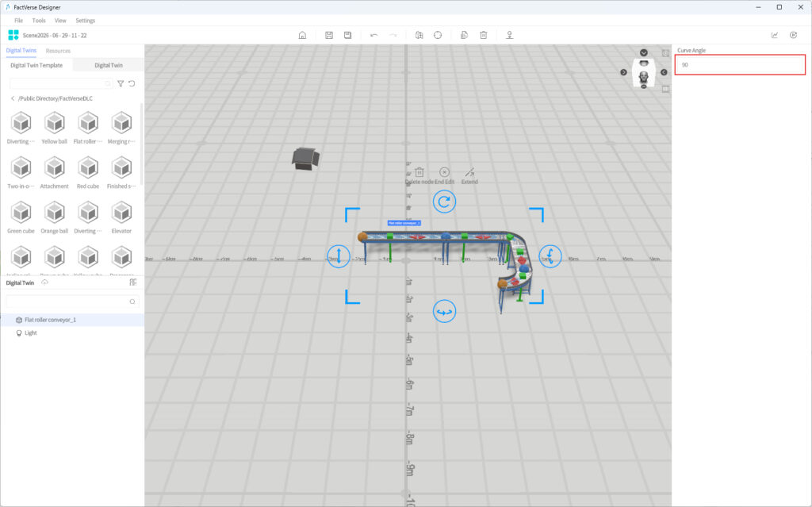Image resolution: width=812 pixels, height=507 pixels.
Task: Click the view cube left-side arrow
Action: tap(623, 72)
